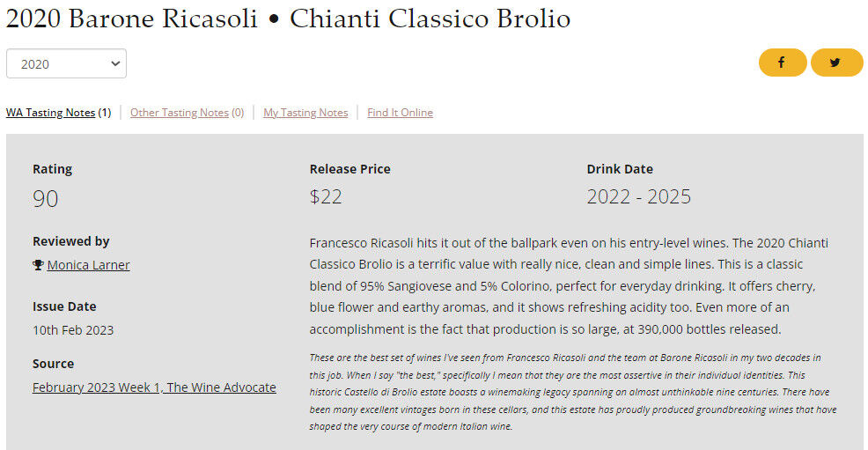Follow the Find It Online link
Image resolution: width=868 pixels, height=450 pixels.
[x=400, y=113]
